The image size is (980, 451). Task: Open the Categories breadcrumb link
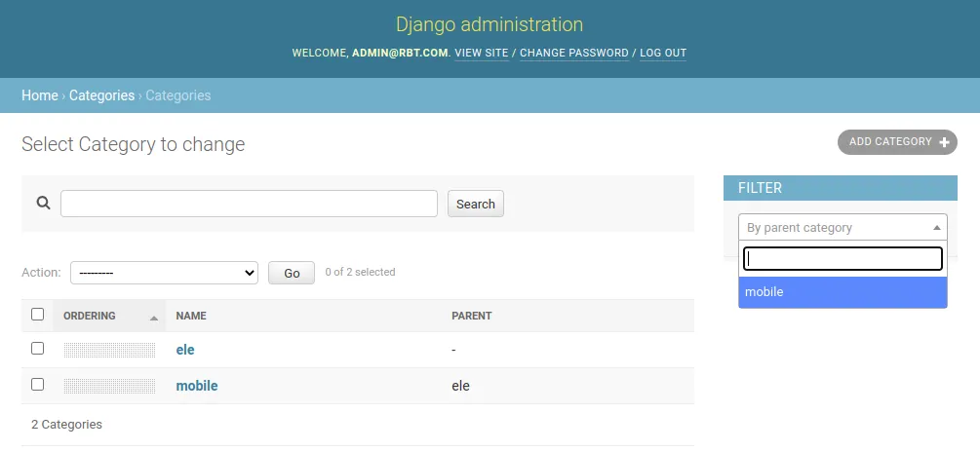[x=101, y=95]
